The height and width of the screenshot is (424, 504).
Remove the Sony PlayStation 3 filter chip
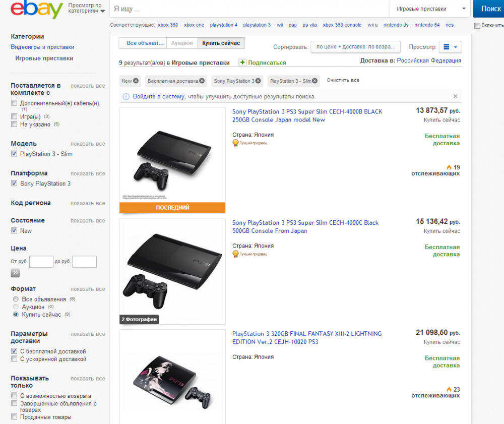[258, 81]
